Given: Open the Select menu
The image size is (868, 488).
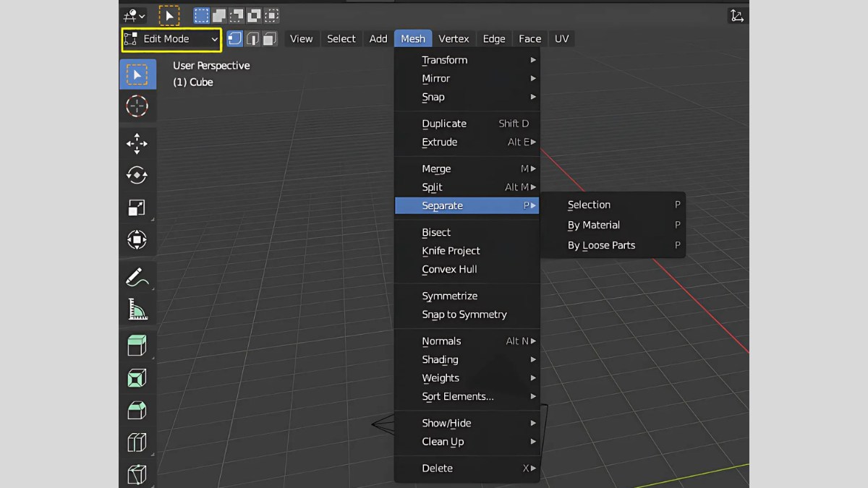Looking at the screenshot, I should (x=341, y=39).
